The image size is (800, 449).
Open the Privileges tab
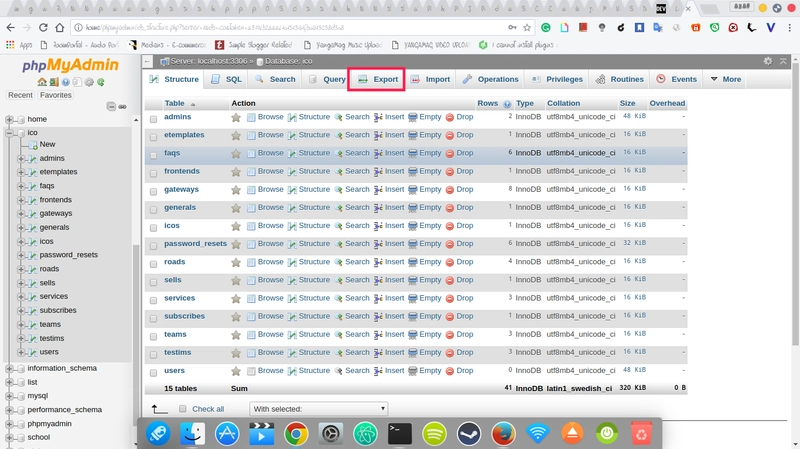pyautogui.click(x=557, y=80)
